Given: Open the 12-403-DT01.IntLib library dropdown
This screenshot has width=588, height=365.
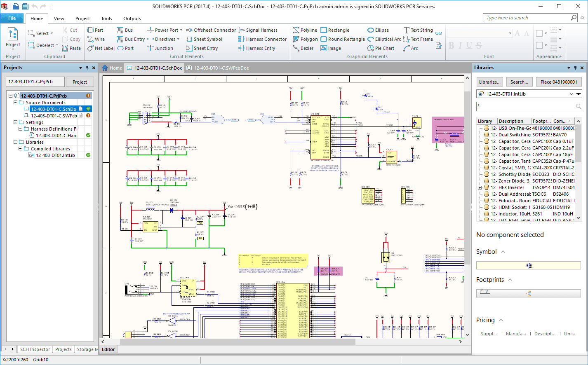Looking at the screenshot, I should (x=571, y=94).
